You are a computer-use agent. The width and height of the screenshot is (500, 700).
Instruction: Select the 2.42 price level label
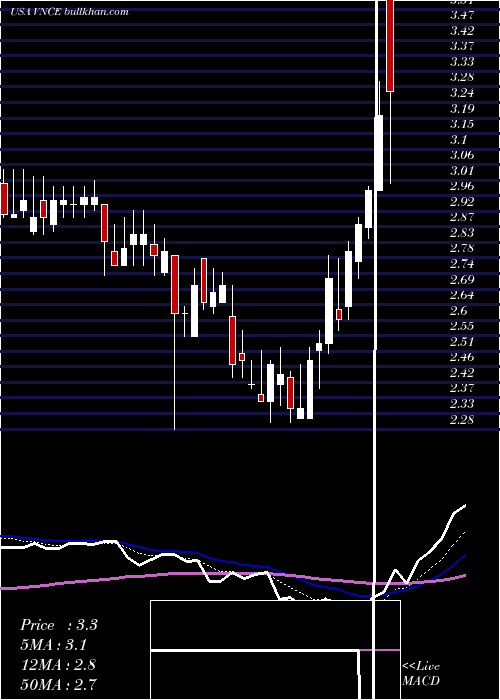462,373
